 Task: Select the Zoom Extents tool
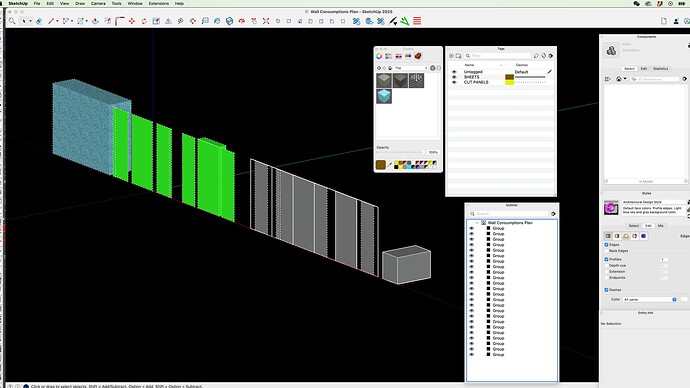pos(266,21)
